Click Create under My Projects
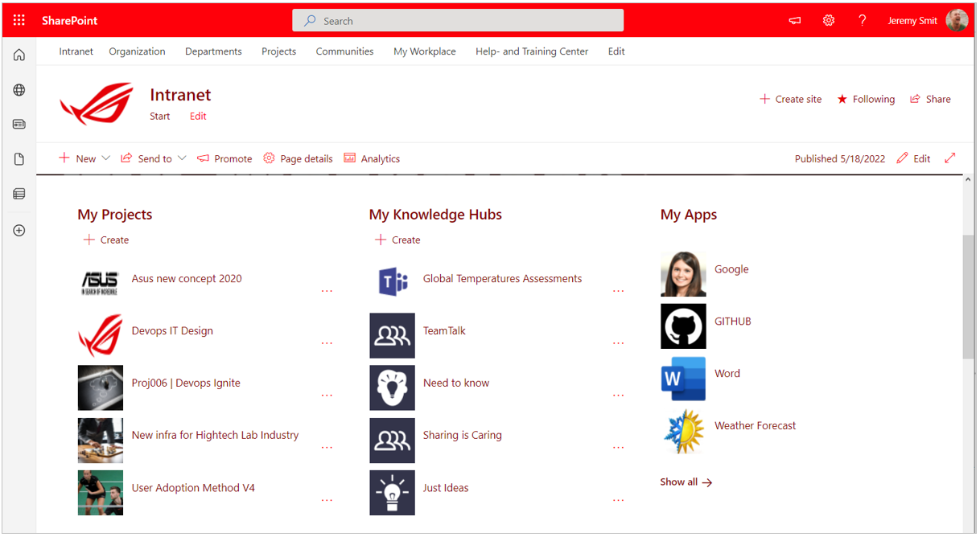Image resolution: width=980 pixels, height=537 pixels. pyautogui.click(x=105, y=240)
